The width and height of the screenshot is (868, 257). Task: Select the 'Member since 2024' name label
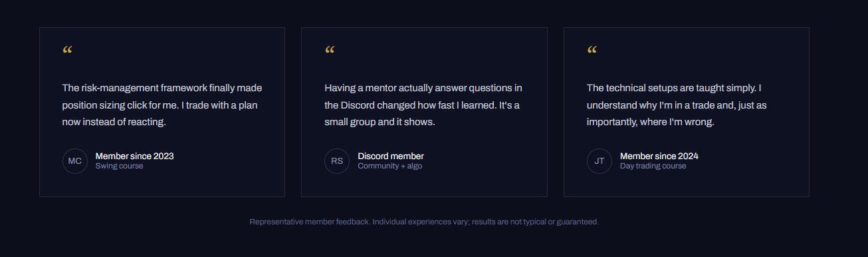coord(659,156)
